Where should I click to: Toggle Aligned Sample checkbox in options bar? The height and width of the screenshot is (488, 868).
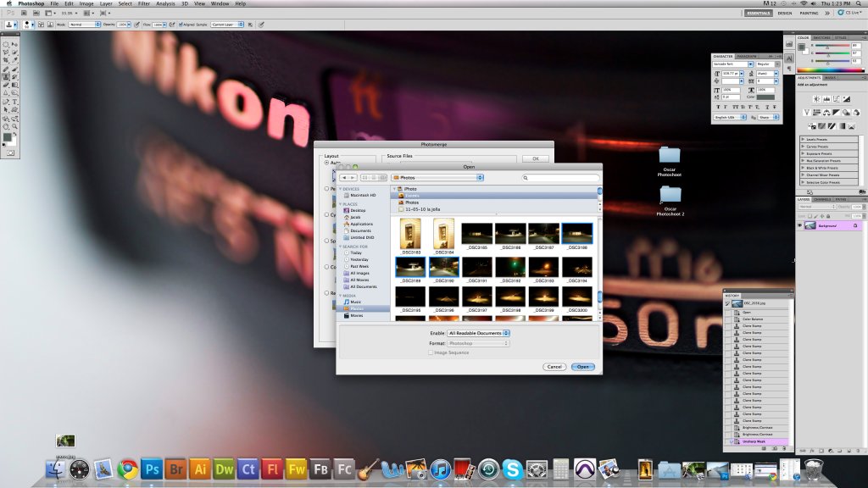[181, 25]
